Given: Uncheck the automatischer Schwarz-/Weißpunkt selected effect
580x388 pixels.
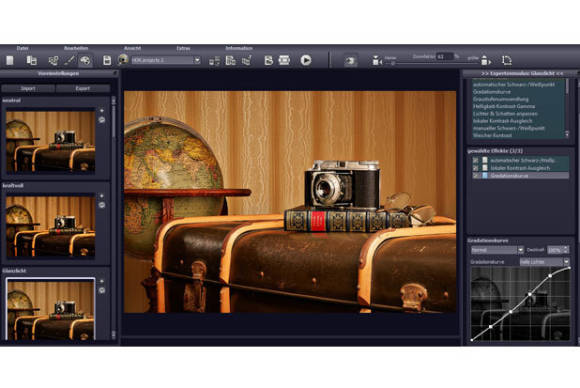Looking at the screenshot, I should (475, 160).
